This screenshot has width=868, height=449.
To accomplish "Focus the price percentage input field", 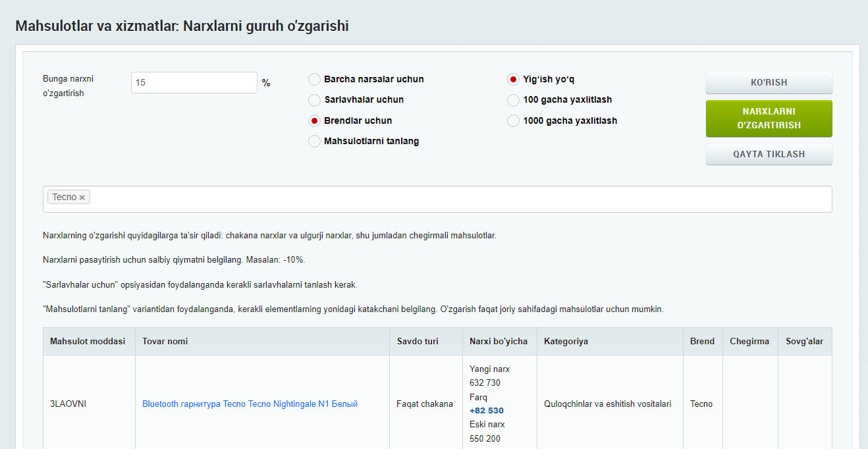I will pyautogui.click(x=194, y=83).
